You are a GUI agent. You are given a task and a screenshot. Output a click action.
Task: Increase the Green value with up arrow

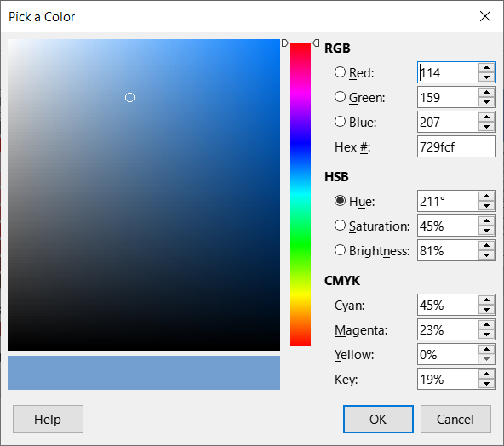coord(486,92)
